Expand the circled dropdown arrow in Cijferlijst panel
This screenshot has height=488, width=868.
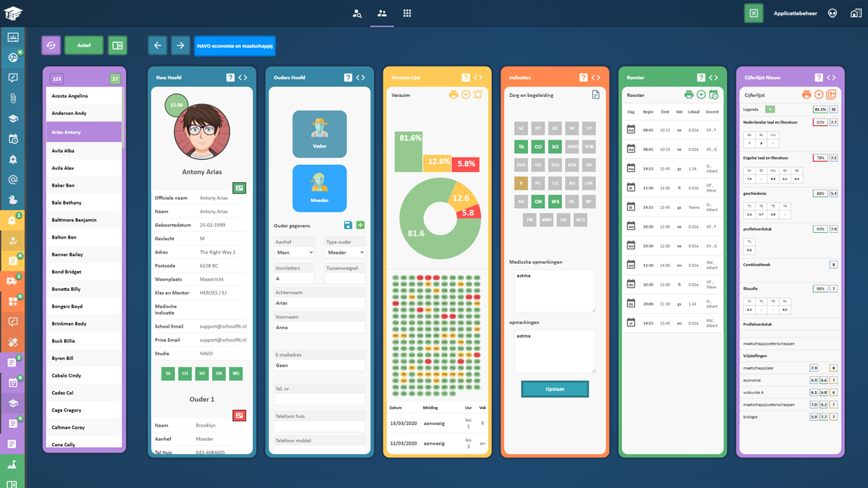(819, 95)
